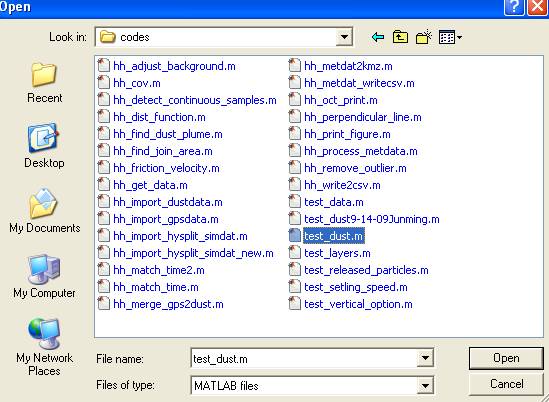Open My Documents in the places bar
The image size is (549, 402).
coord(44,211)
